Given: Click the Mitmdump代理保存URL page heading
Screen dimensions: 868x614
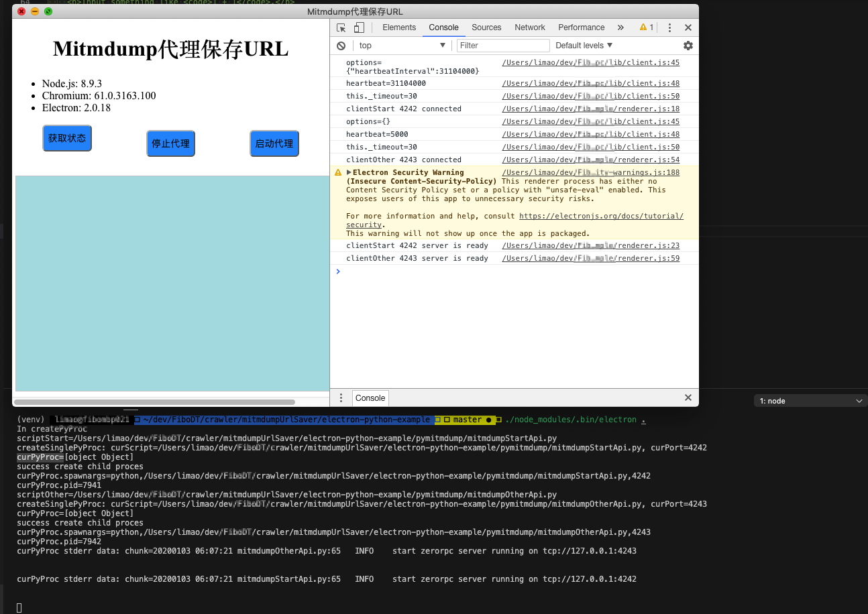Looking at the screenshot, I should (170, 49).
